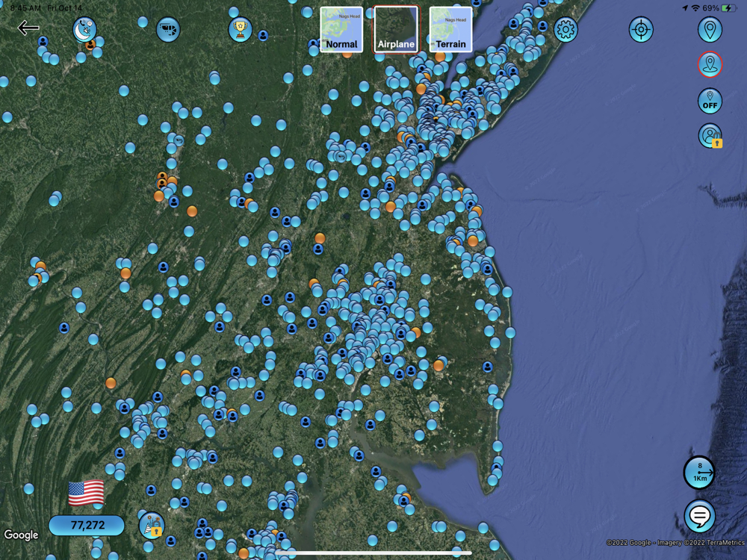The image size is (747, 560).
Task: Tap the plain map pin icon
Action: point(710,30)
